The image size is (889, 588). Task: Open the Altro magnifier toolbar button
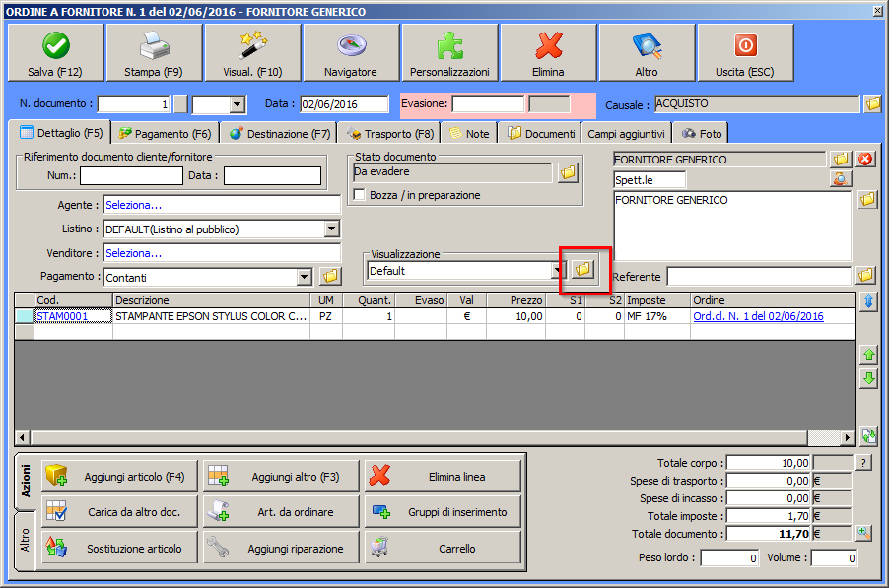[648, 52]
